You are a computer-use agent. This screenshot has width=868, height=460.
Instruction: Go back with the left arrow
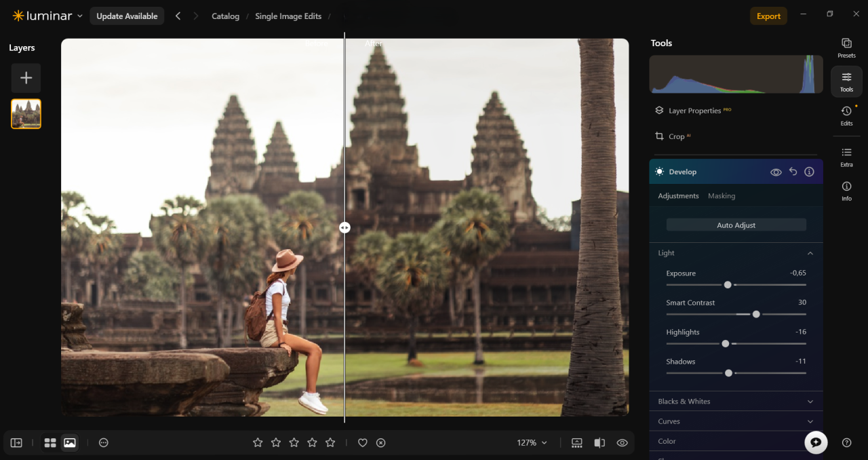pyautogui.click(x=178, y=16)
